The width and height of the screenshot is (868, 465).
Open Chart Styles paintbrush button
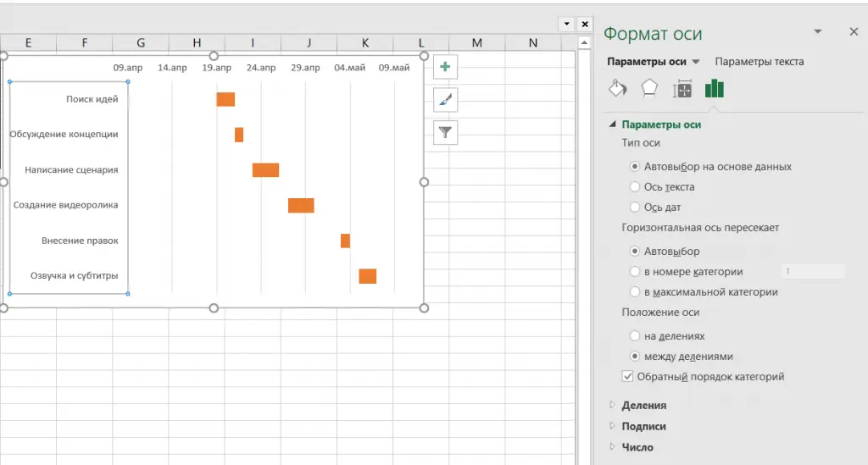pos(445,100)
